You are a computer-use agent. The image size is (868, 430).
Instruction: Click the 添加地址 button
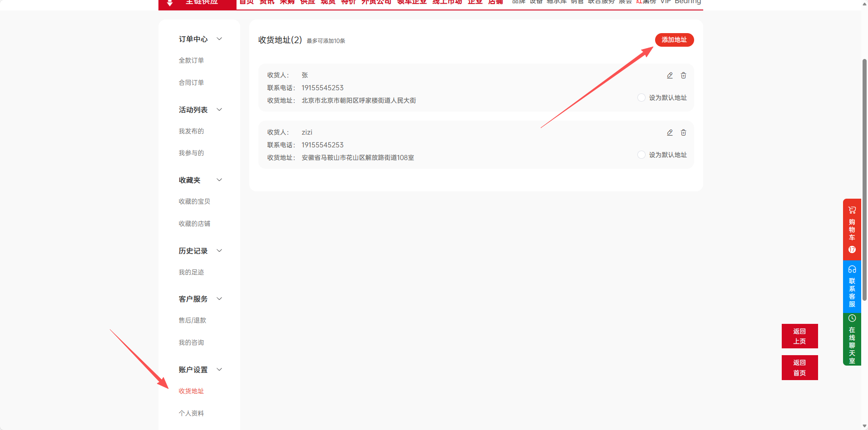pyautogui.click(x=674, y=40)
